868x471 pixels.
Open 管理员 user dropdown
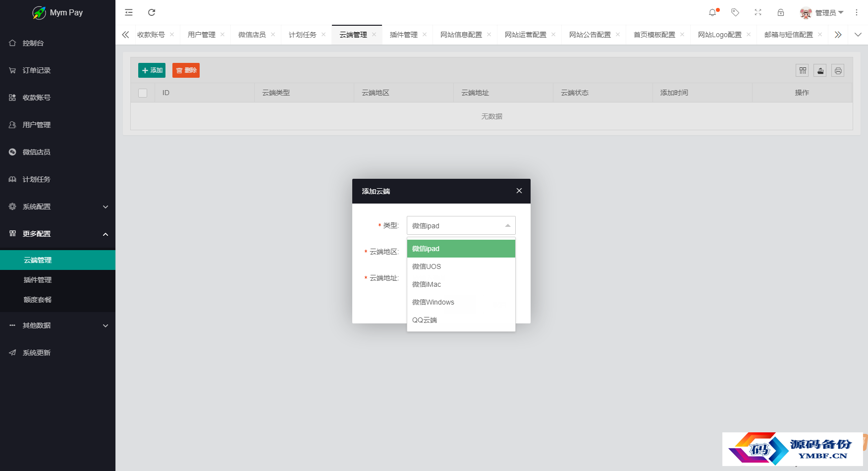point(822,13)
